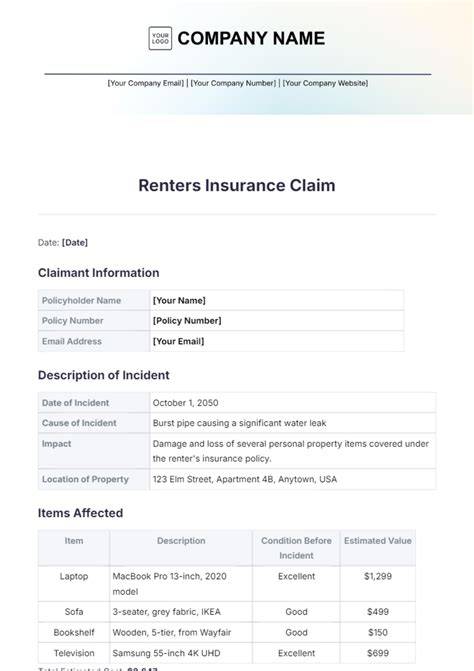Click the [Policy Number] field

pos(277,321)
